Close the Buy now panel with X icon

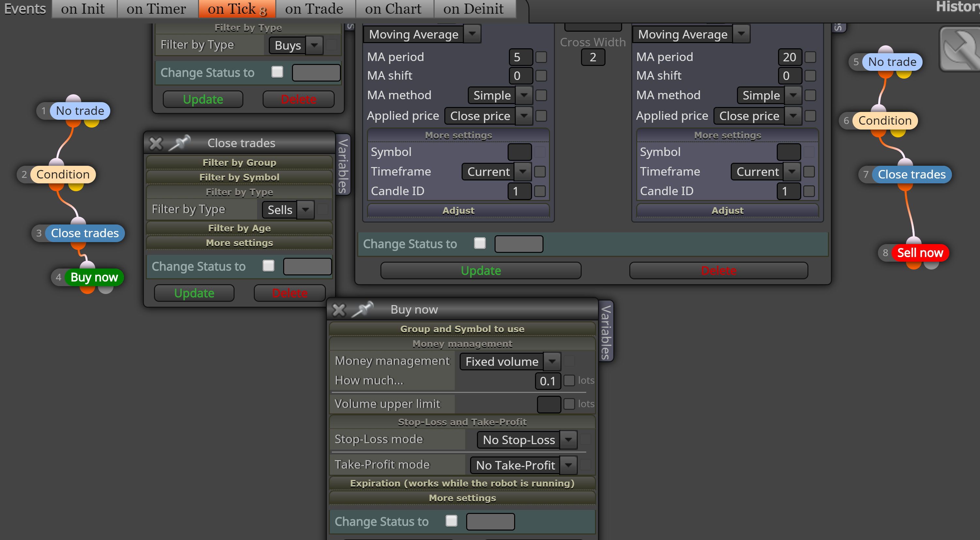[339, 309]
